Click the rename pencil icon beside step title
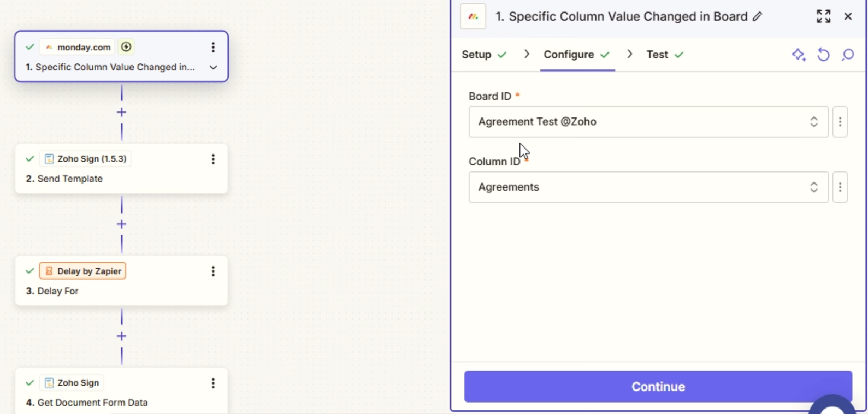868x414 pixels. pos(757,16)
